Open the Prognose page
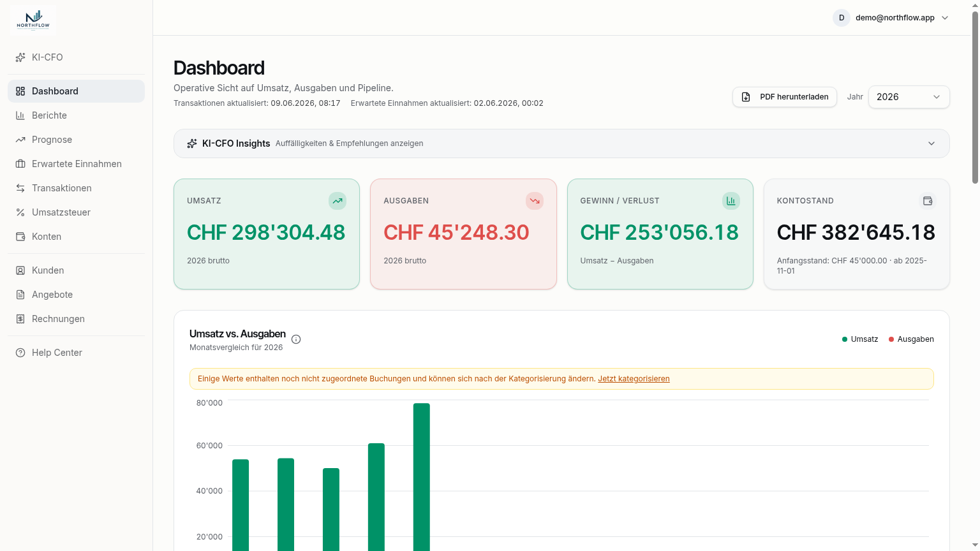 (76, 140)
